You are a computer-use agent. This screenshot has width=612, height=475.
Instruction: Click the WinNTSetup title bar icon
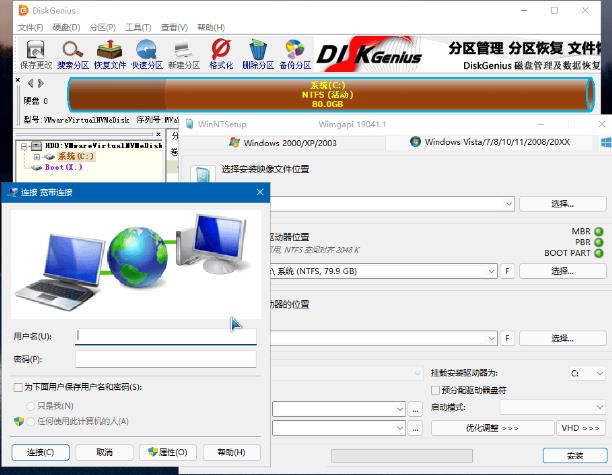pos(190,124)
